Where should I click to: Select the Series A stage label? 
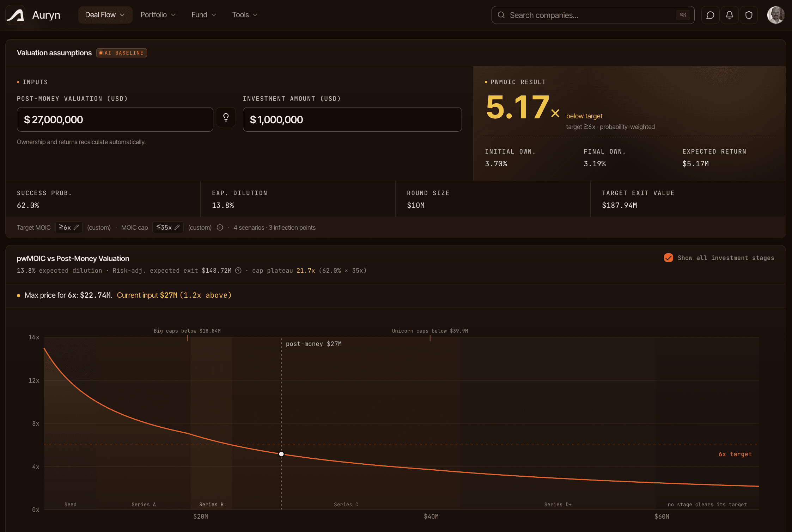pos(144,505)
